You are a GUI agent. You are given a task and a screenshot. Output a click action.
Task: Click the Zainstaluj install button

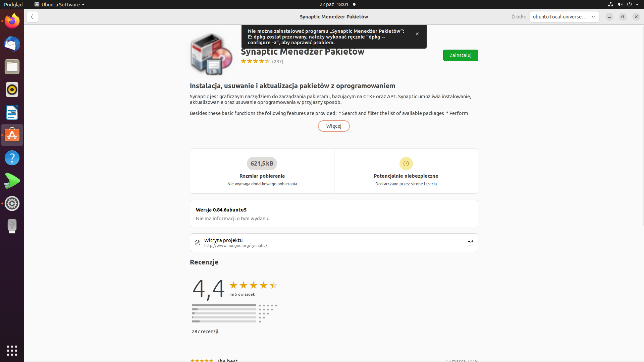click(461, 55)
